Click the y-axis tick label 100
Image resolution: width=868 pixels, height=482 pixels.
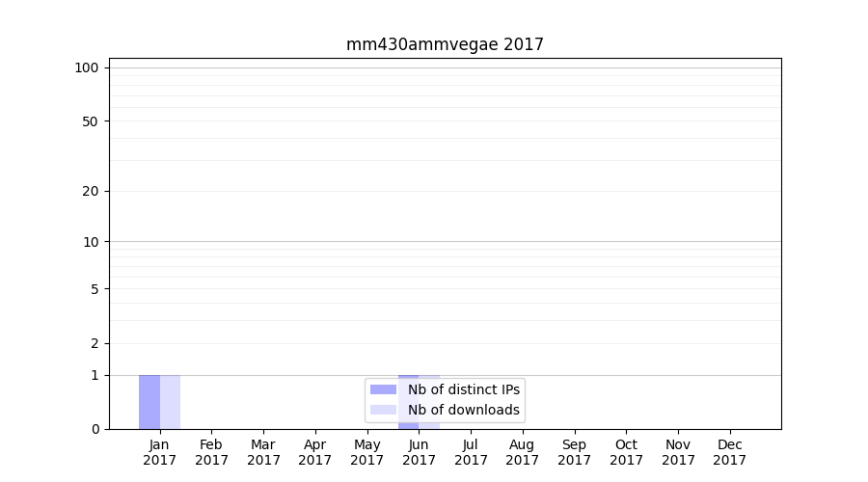click(87, 67)
